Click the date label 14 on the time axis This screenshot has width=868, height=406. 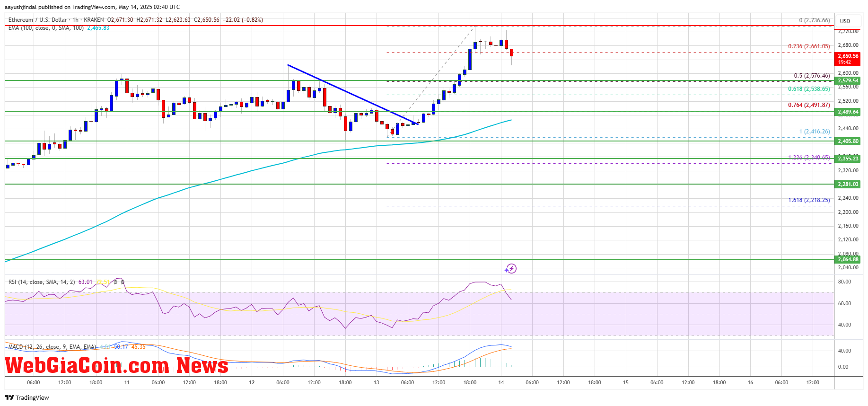501,382
